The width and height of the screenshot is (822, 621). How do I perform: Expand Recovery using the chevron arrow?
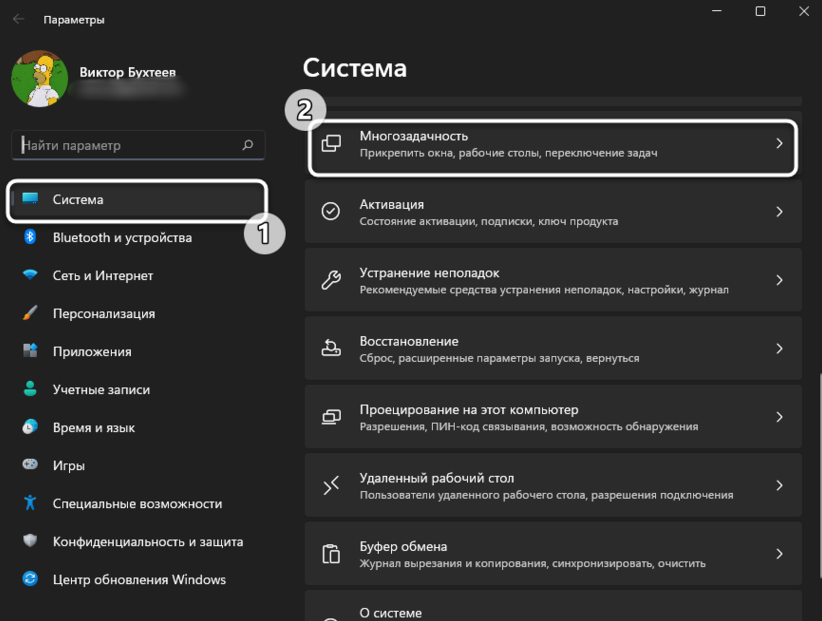point(780,349)
